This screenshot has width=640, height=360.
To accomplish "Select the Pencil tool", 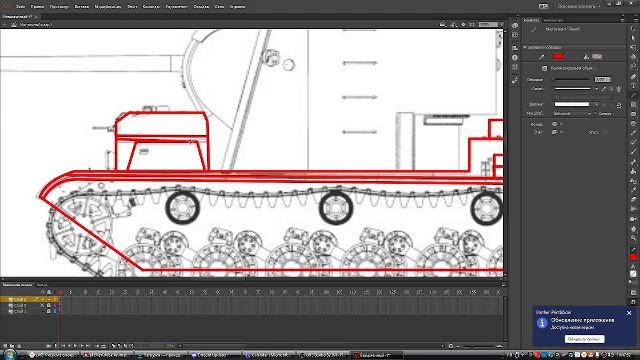I will [633, 133].
